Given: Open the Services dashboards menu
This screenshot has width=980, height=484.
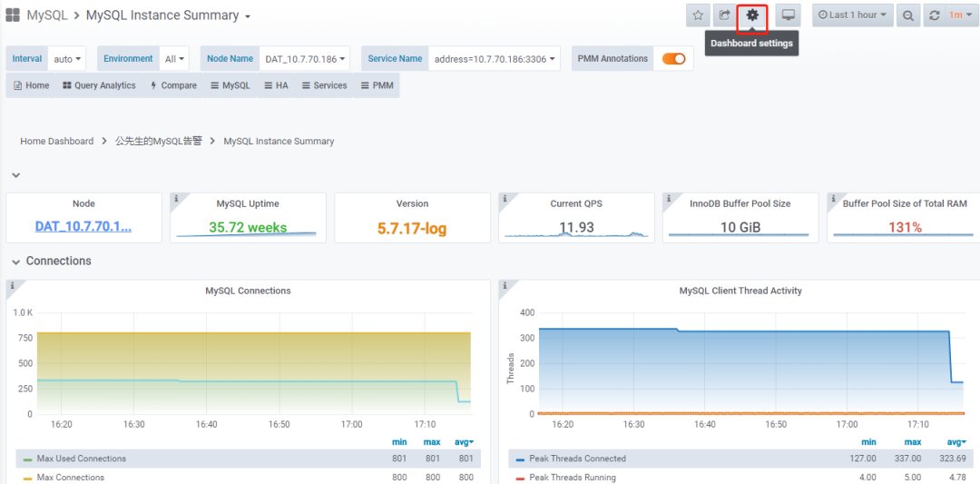Looking at the screenshot, I should pos(324,85).
